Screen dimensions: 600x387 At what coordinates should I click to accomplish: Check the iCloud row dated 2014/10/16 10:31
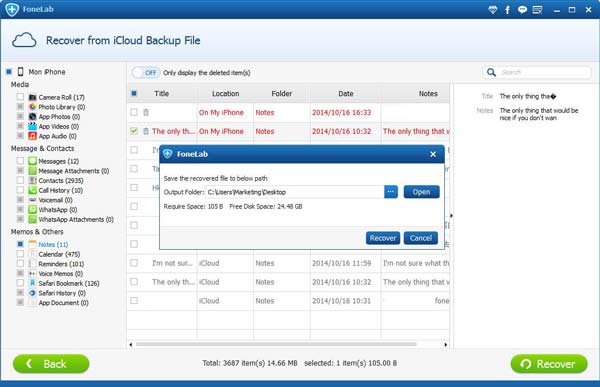[x=134, y=300]
